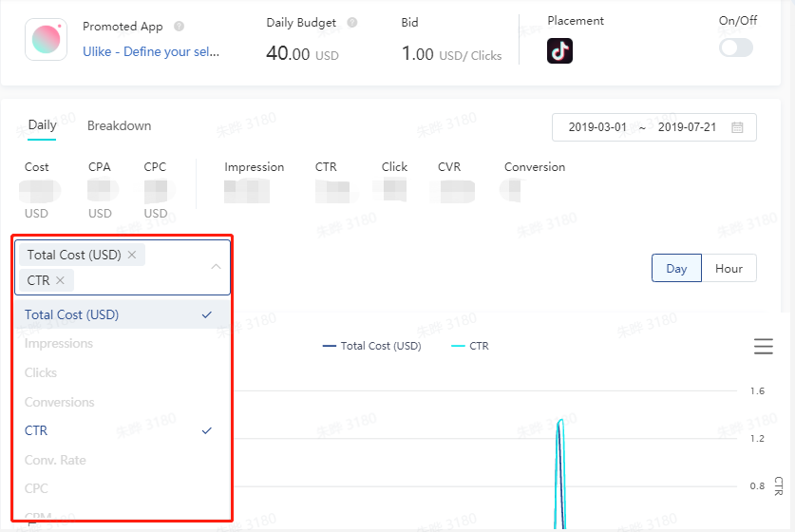Uncheck CTR option in metric list
The height and width of the screenshot is (532, 795).
pyautogui.click(x=36, y=430)
